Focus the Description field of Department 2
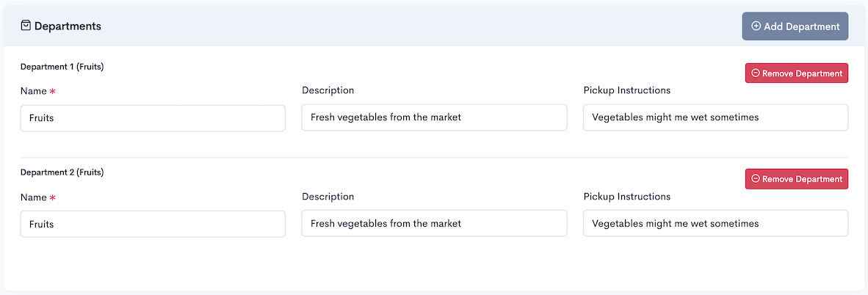Viewport: 868px width, 295px height. (435, 223)
